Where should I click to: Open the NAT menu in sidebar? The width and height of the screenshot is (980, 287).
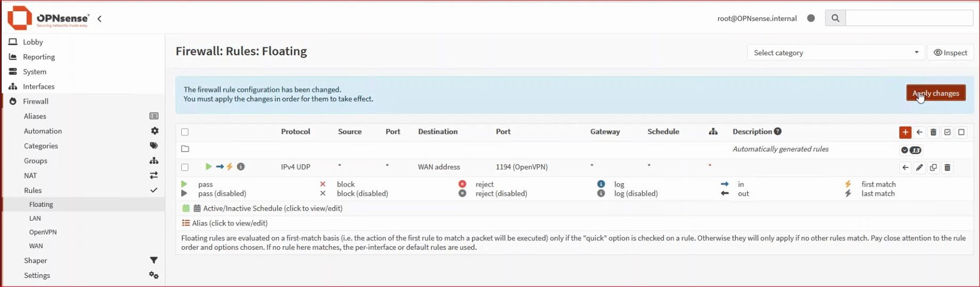(30, 175)
